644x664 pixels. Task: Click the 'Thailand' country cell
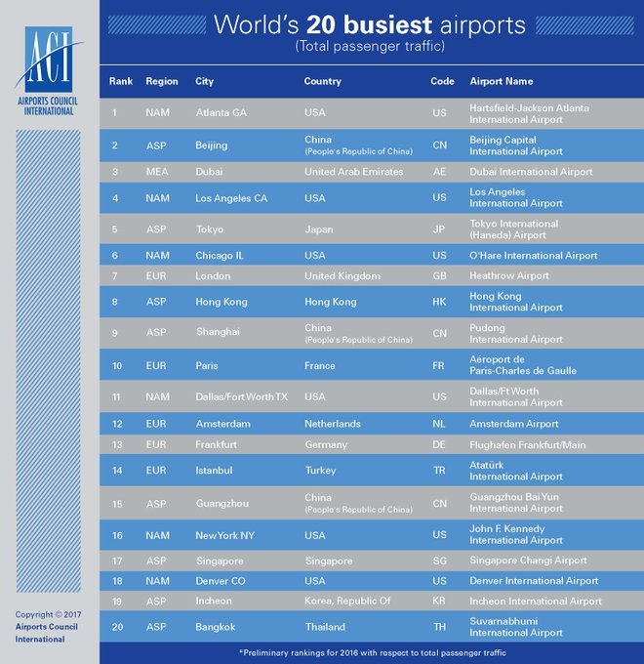[325, 627]
